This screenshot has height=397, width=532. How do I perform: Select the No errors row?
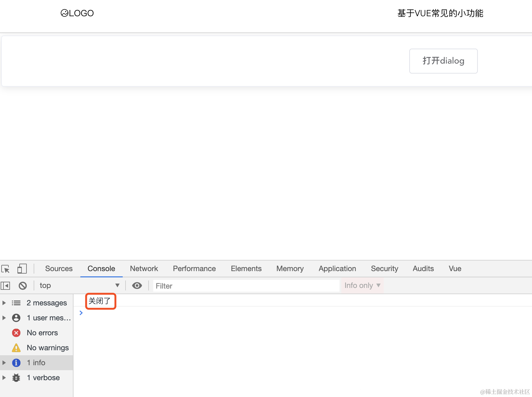click(x=36, y=333)
